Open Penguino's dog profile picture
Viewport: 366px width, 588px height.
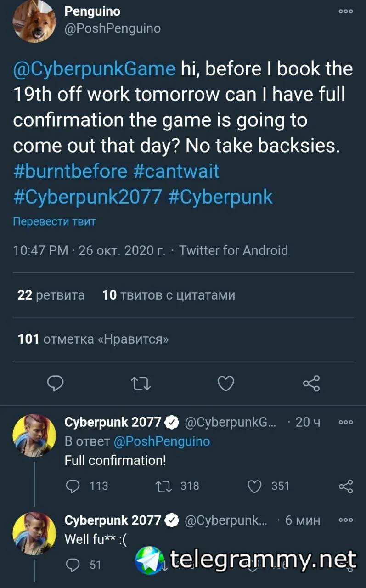(34, 22)
